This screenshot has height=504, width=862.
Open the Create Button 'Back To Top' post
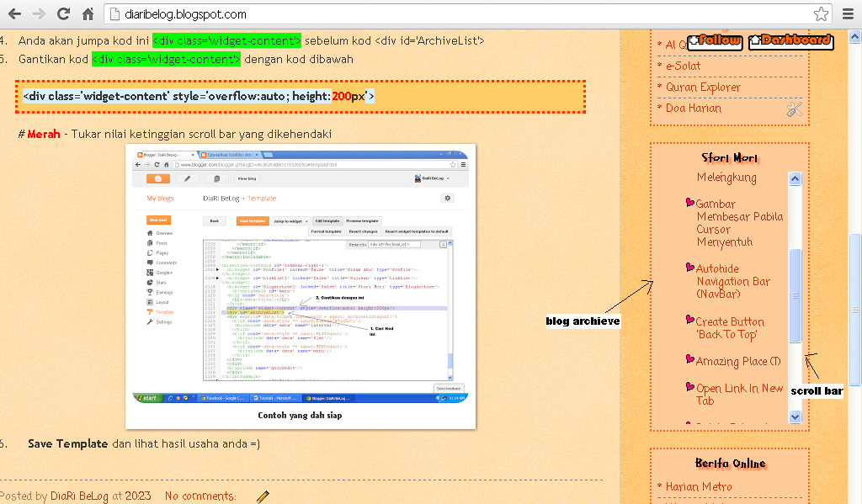pos(729,328)
